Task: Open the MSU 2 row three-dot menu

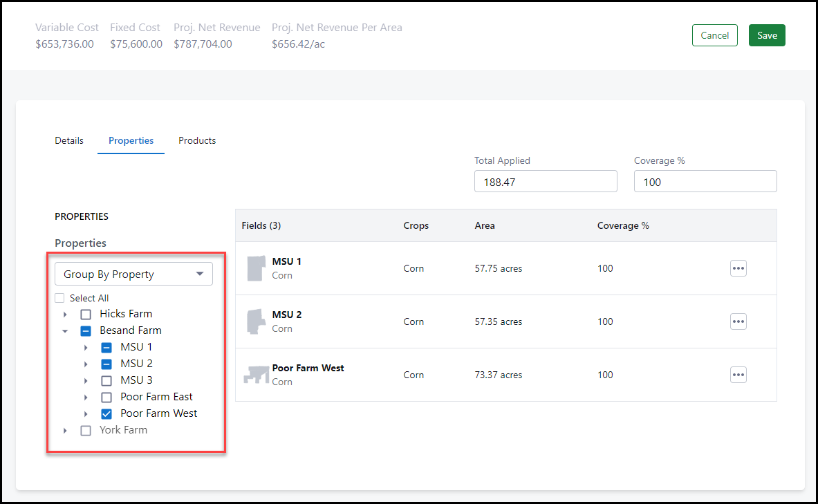Action: pyautogui.click(x=738, y=321)
